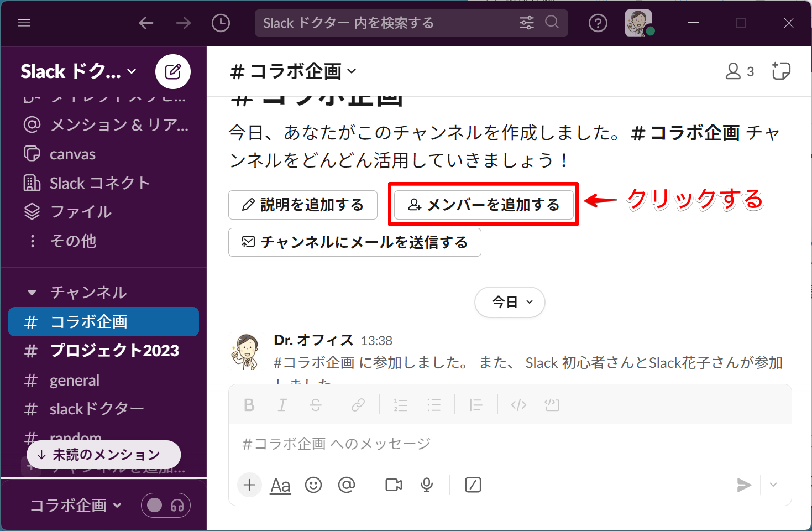Compose a new message with the pencil icon
This screenshot has width=812, height=531.
[172, 71]
